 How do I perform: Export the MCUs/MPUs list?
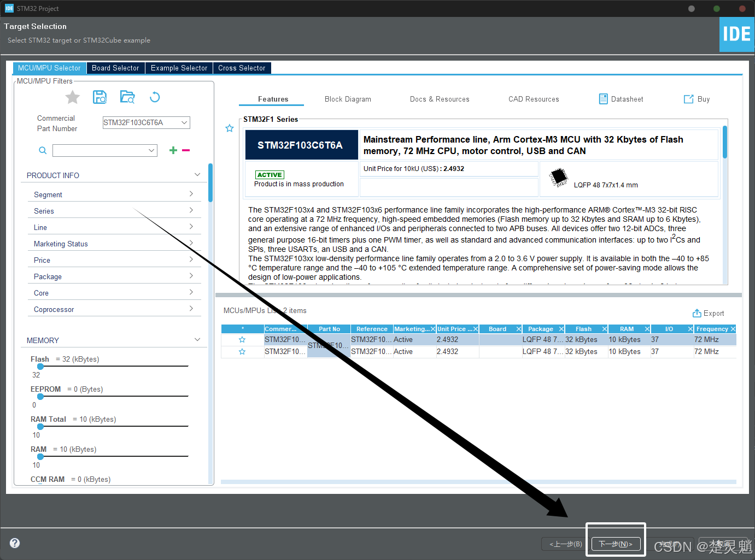tap(708, 313)
